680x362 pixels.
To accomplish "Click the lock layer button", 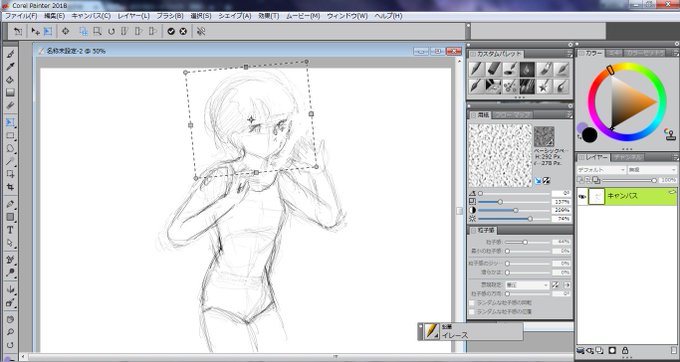I will pos(625,350).
